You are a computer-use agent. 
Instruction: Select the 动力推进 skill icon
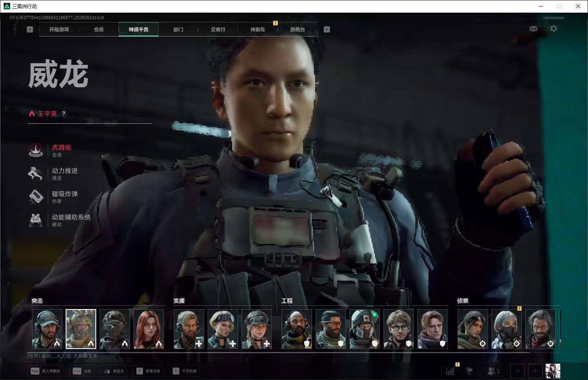click(x=36, y=174)
